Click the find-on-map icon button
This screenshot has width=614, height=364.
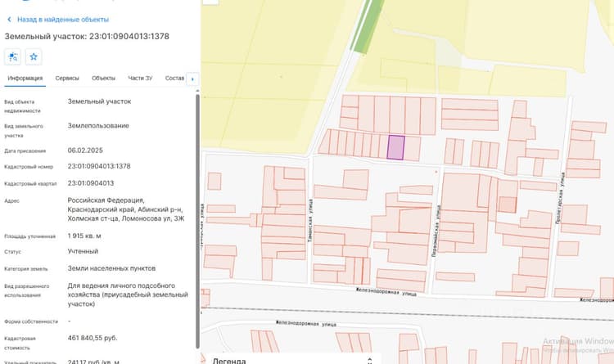12,56
